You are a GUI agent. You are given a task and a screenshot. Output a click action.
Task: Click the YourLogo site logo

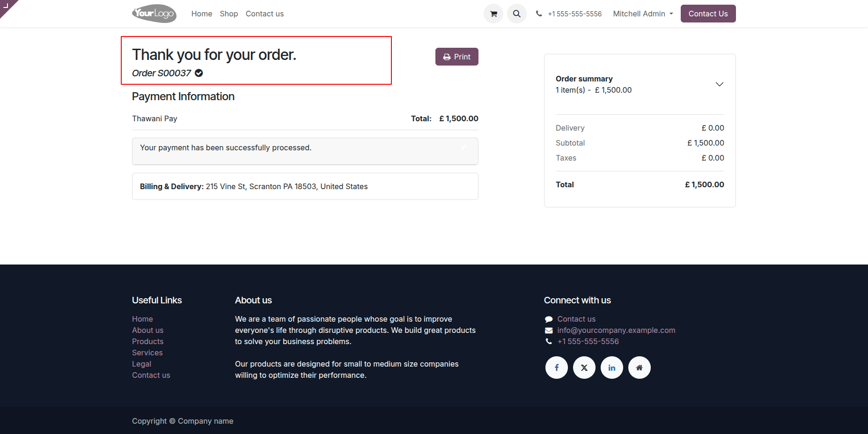(154, 14)
